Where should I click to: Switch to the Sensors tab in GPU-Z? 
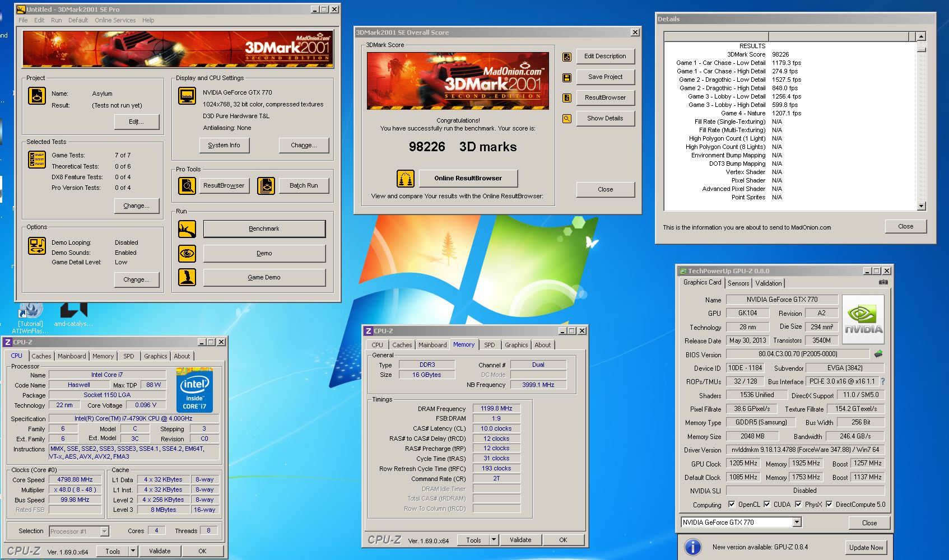pyautogui.click(x=738, y=283)
